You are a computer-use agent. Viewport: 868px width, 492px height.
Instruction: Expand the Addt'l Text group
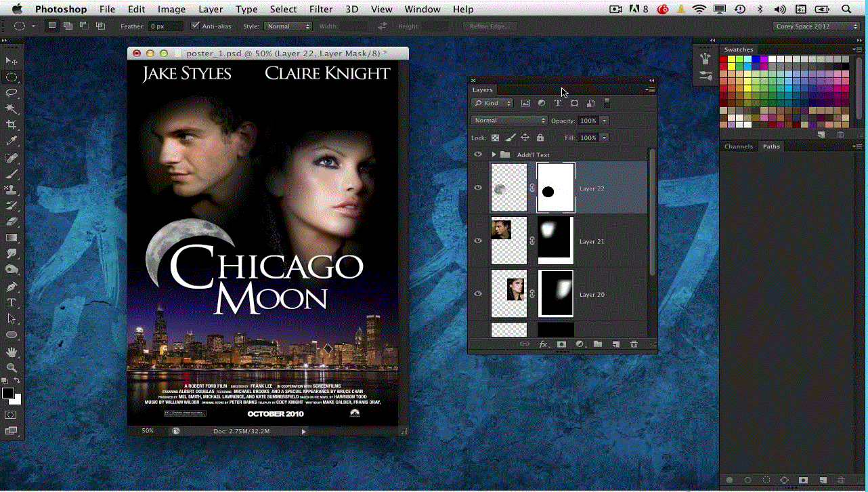pyautogui.click(x=494, y=155)
